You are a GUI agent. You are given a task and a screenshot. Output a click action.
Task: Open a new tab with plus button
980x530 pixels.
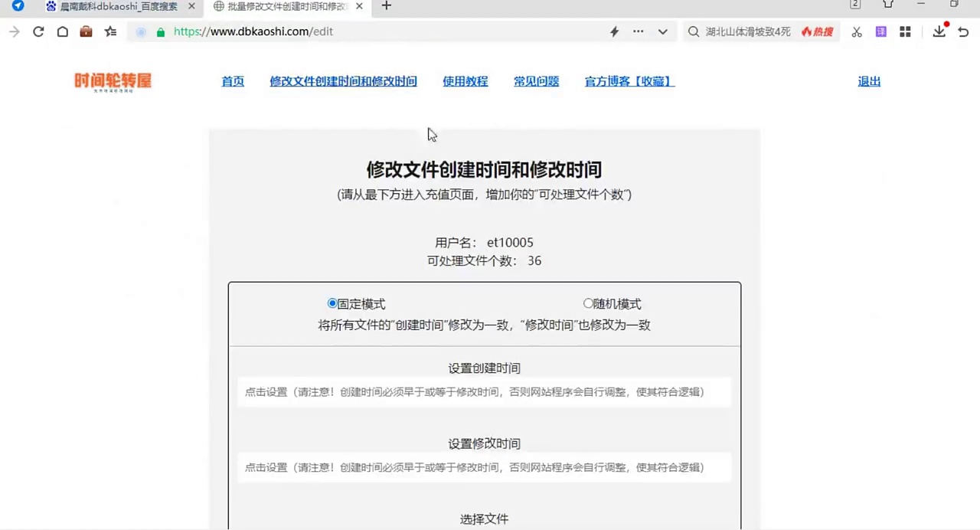point(386,6)
